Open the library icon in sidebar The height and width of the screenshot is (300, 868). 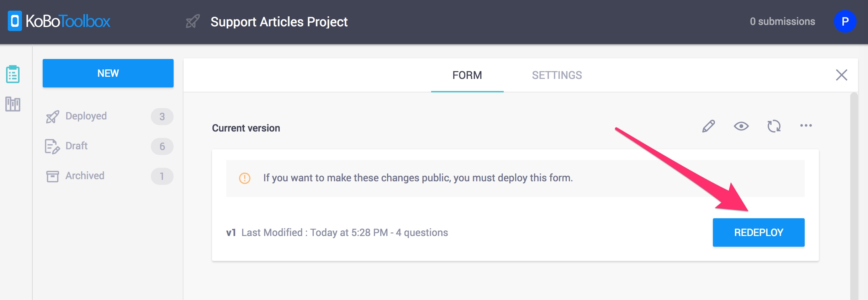(13, 104)
